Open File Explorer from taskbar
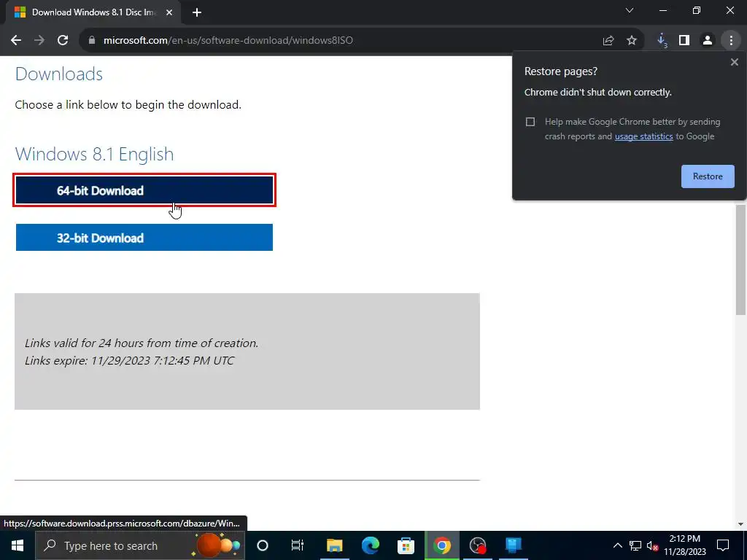This screenshot has height=560, width=747. 334,545
